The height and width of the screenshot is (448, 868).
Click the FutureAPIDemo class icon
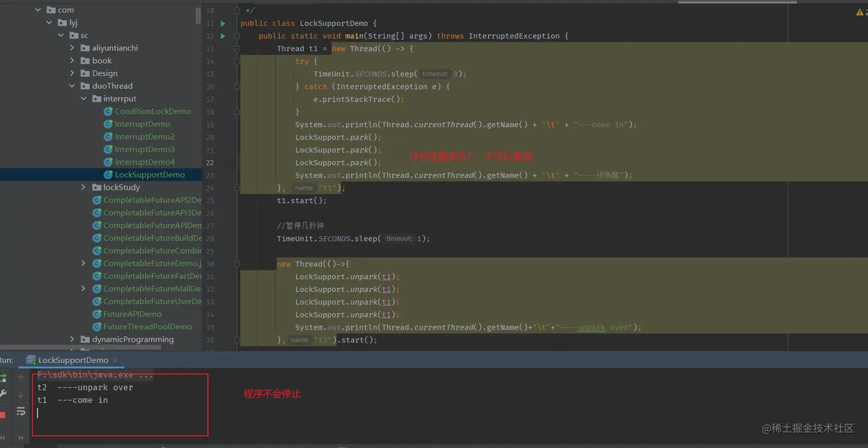pyautogui.click(x=97, y=314)
